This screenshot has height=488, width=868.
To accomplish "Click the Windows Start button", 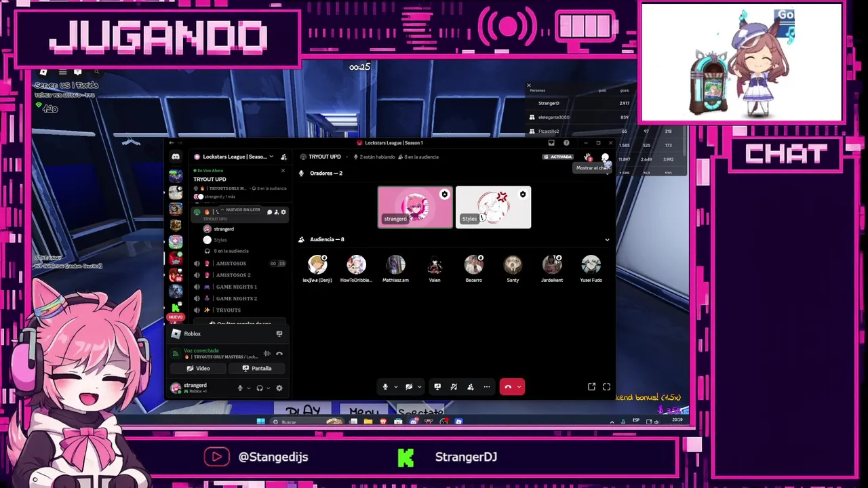I will click(x=260, y=422).
